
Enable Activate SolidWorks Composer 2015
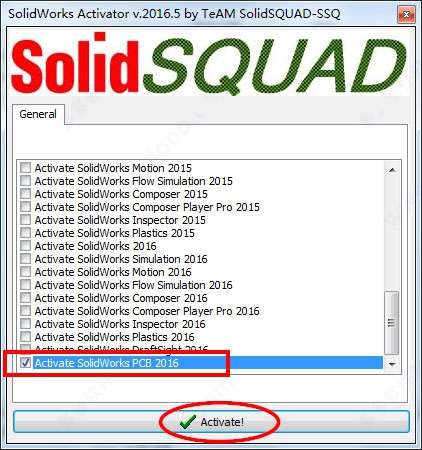click(x=26, y=194)
